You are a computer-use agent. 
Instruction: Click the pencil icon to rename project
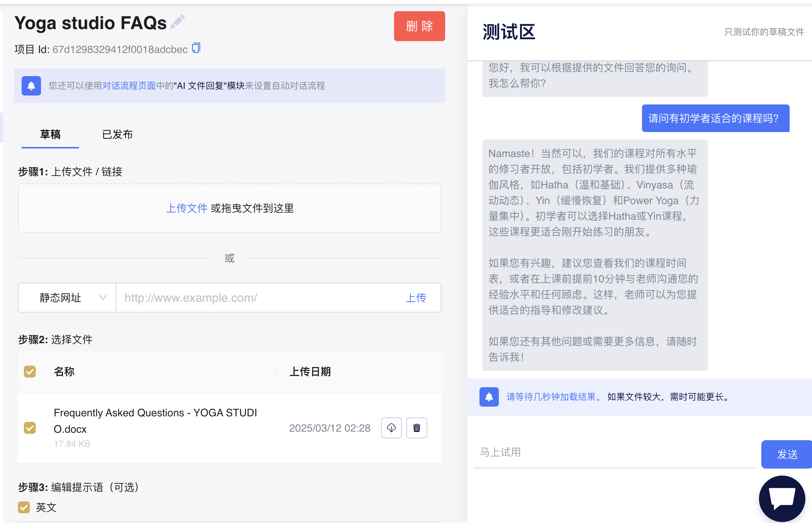coord(177,22)
